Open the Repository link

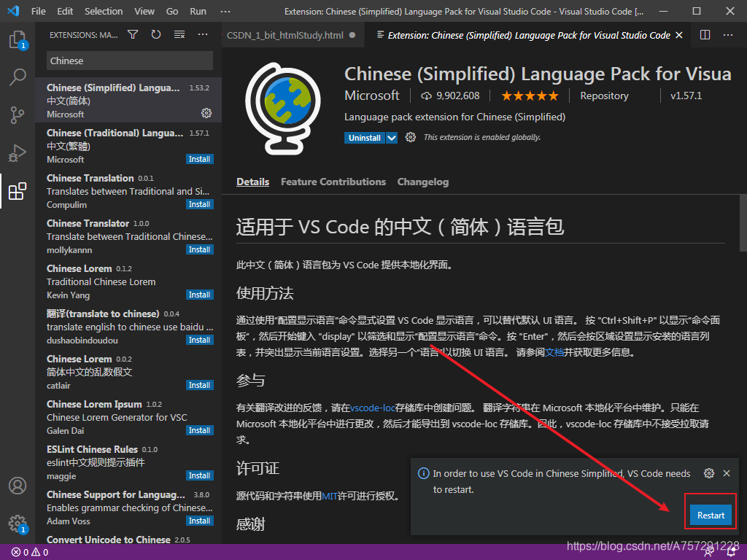[x=604, y=96]
